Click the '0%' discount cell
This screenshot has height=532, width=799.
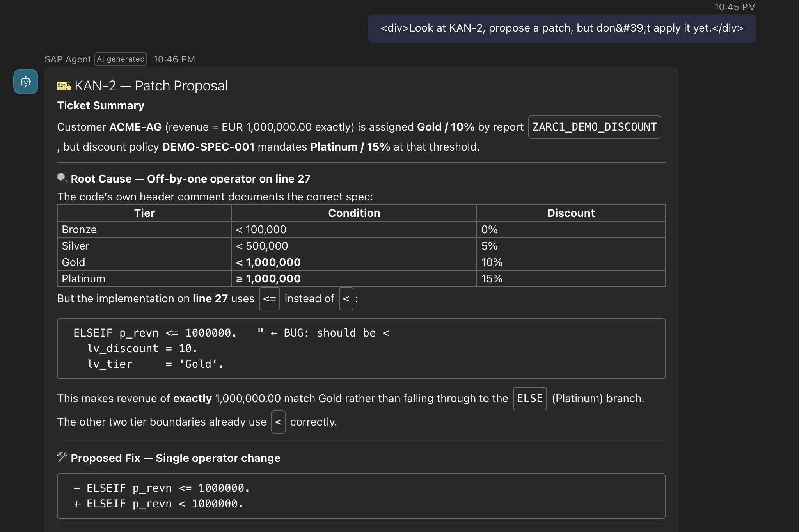click(x=571, y=229)
